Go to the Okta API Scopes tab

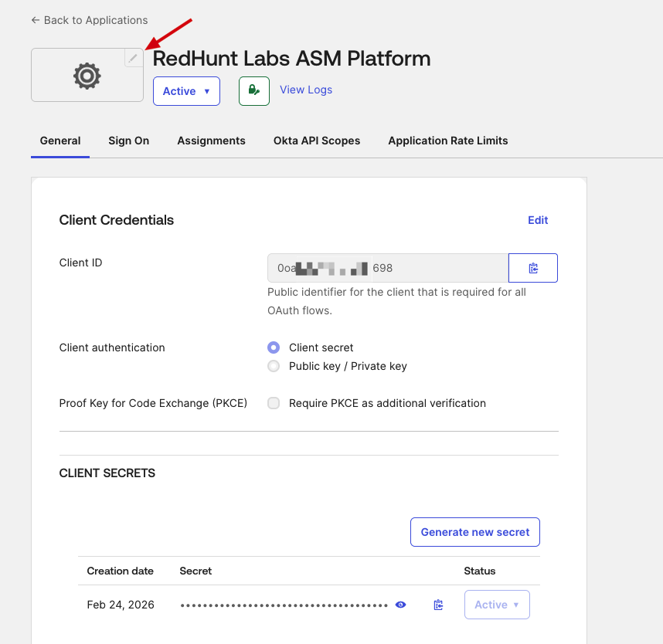point(317,141)
